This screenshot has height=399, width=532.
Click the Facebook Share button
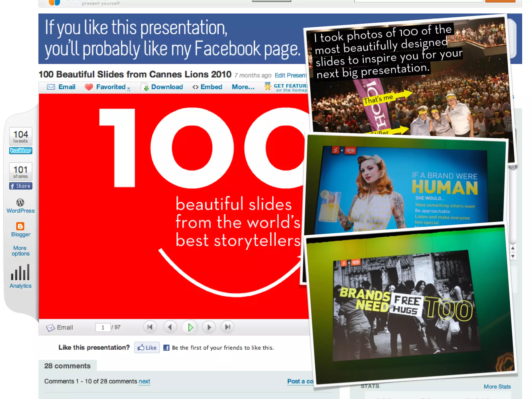point(21,186)
